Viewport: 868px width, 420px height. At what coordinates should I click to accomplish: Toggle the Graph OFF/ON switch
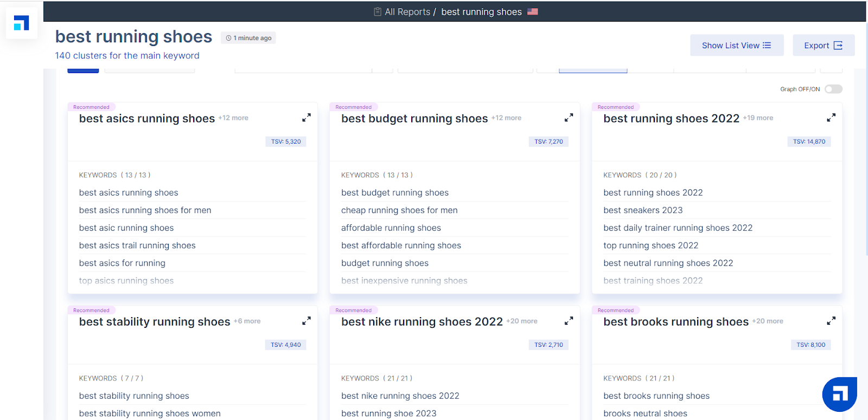[x=833, y=89]
